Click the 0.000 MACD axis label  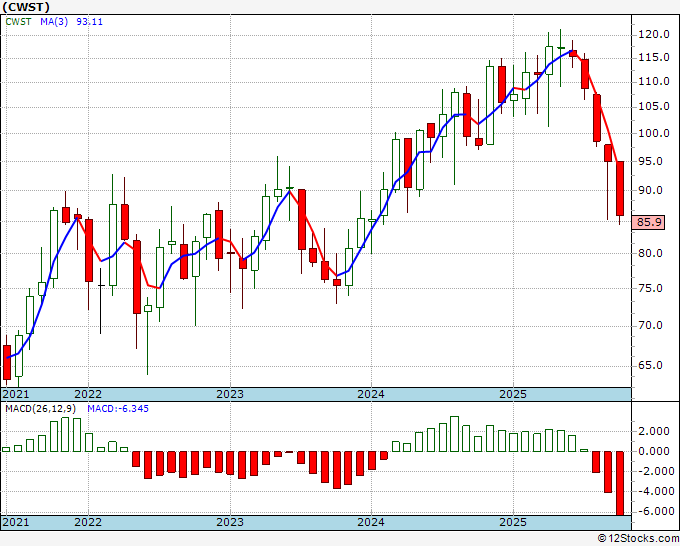tap(654, 451)
